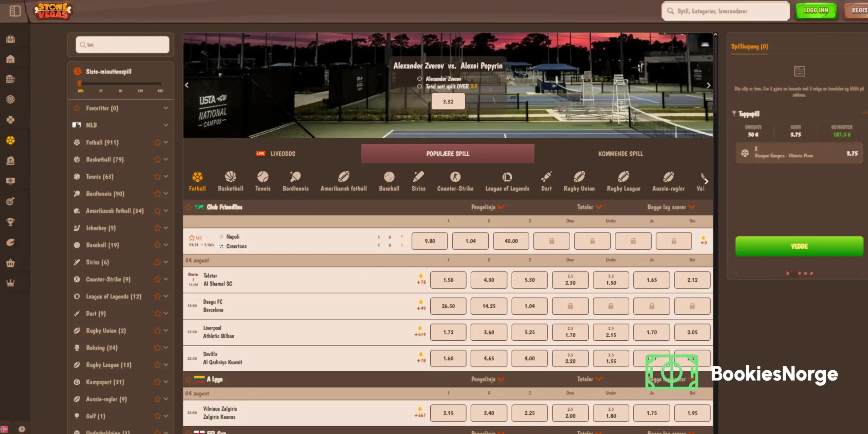The width and height of the screenshot is (868, 434).
Task: Focus top Spill, kategorier search field
Action: click(x=726, y=11)
